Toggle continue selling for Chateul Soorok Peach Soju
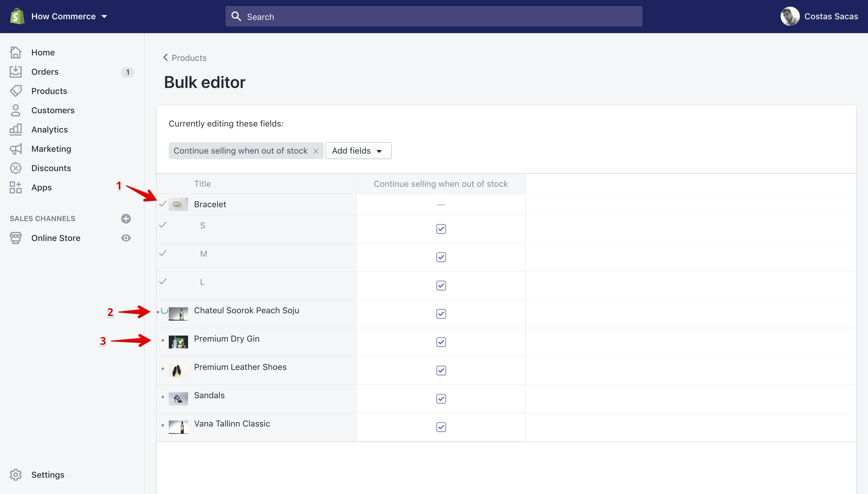 pyautogui.click(x=441, y=314)
